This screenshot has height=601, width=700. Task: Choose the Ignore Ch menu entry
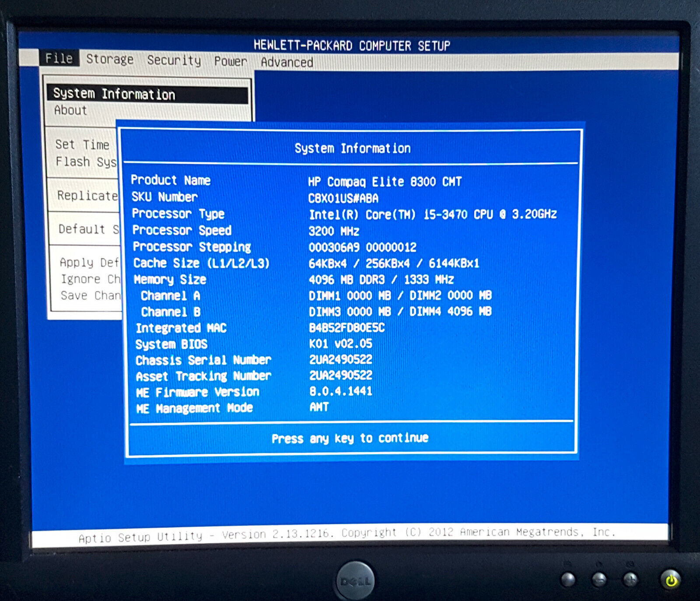click(91, 279)
